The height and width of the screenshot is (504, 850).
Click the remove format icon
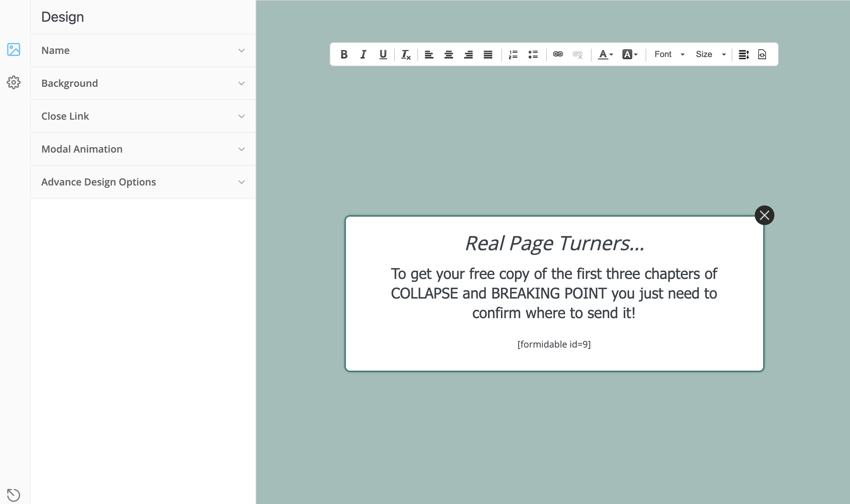click(406, 55)
